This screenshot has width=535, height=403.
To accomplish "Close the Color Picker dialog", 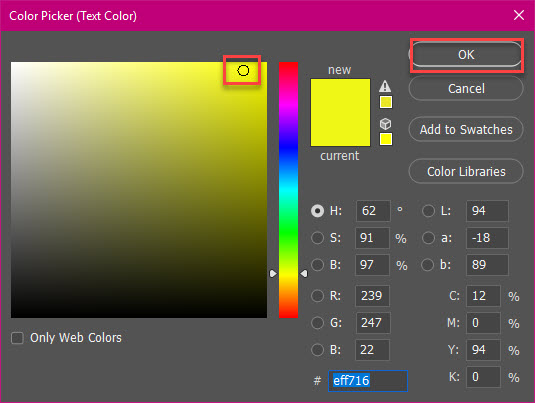I will pyautogui.click(x=519, y=15).
